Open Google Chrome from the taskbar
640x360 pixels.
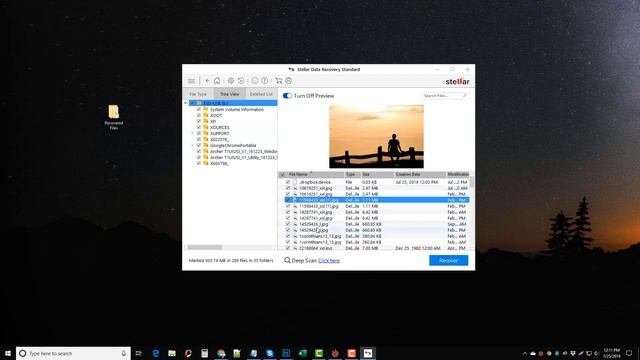(221, 353)
